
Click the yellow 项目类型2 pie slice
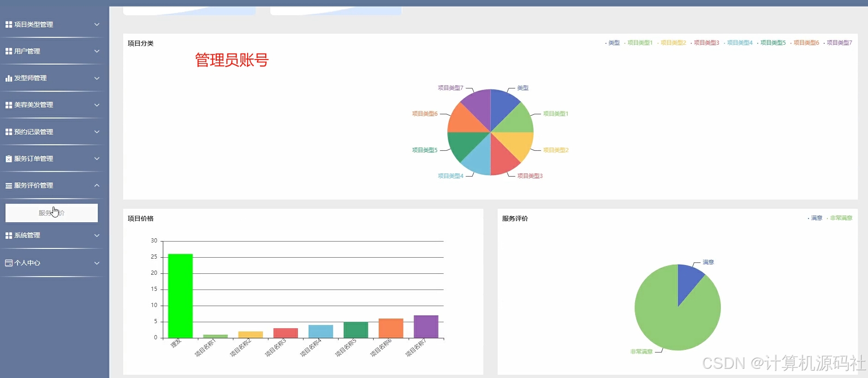click(x=517, y=143)
